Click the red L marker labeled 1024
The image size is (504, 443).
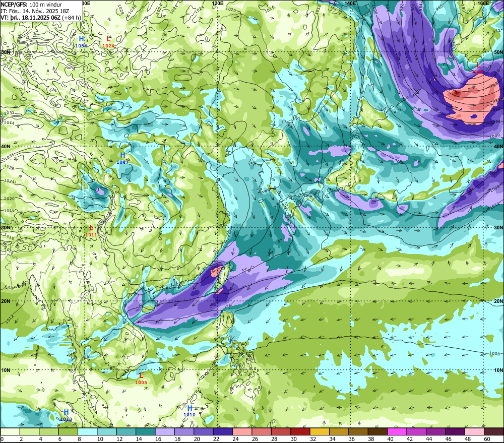[x=108, y=39]
